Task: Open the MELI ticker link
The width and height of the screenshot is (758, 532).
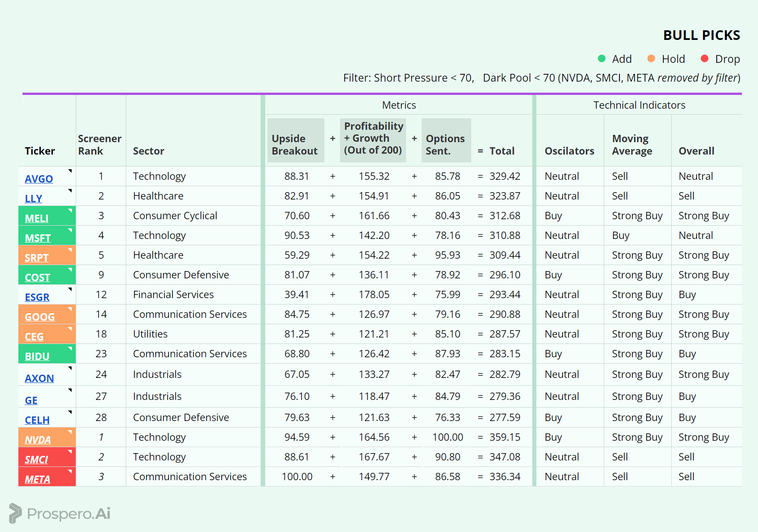Action: tap(37, 218)
